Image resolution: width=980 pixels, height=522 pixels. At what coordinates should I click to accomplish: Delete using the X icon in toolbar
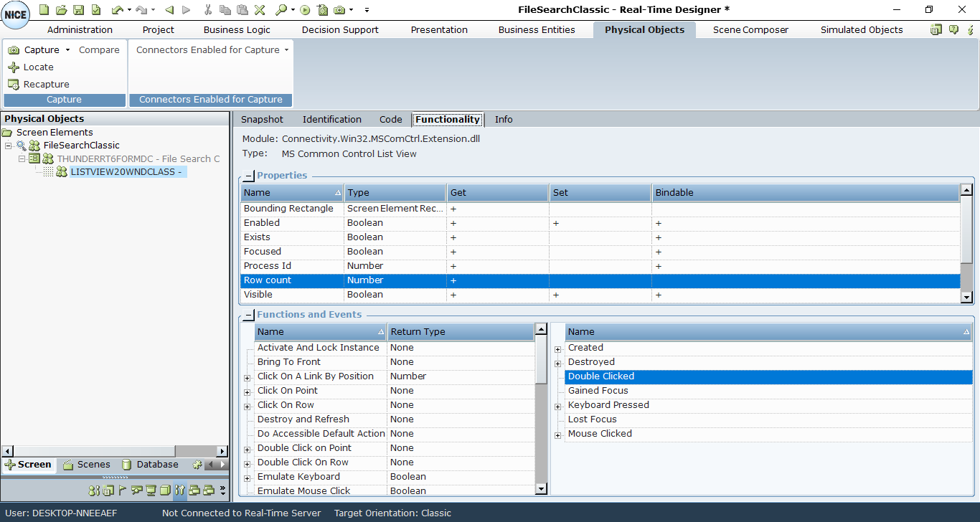coord(260,10)
